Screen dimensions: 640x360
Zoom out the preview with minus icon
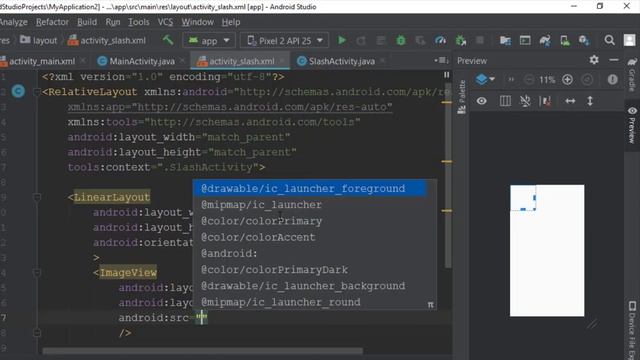pos(529,80)
